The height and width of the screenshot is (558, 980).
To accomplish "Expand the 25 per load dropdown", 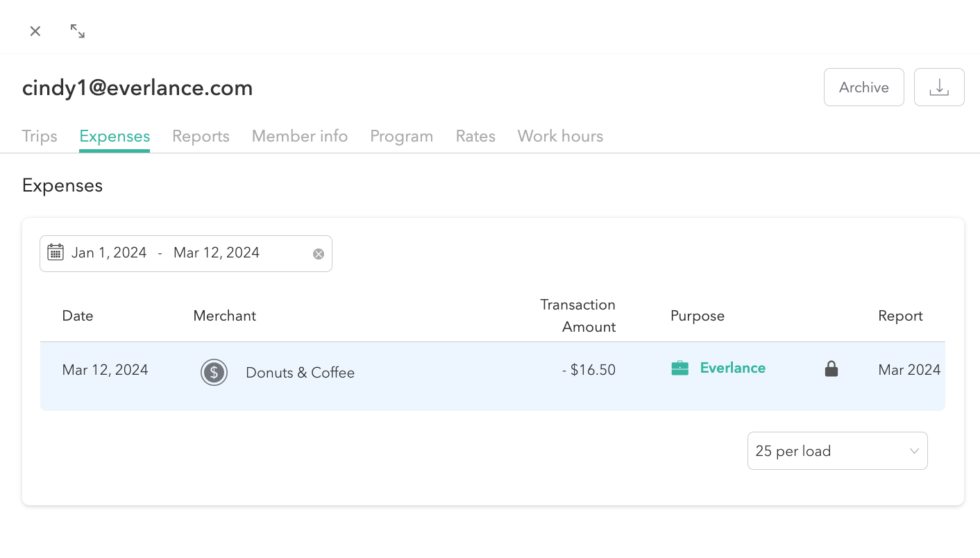I will [x=837, y=451].
